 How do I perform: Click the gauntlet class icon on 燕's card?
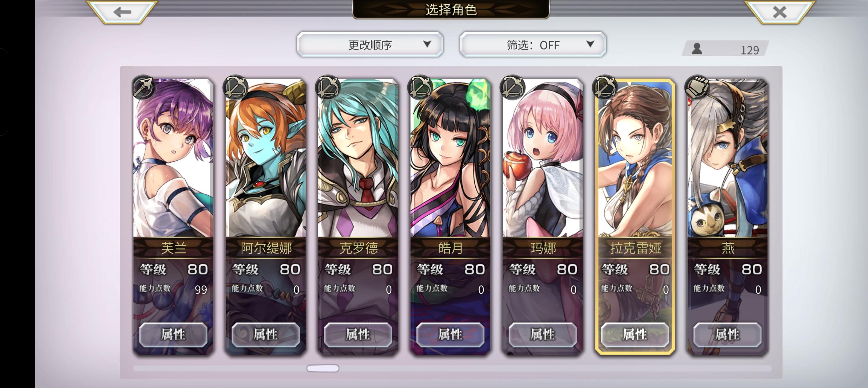point(697,87)
